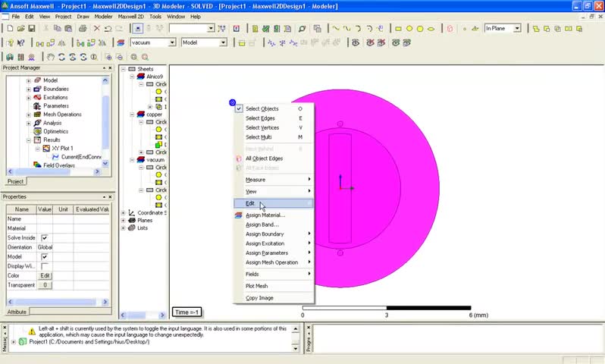Click the Unite objects boolean icon
Viewport: 605px width, 364px height.
click(536, 29)
